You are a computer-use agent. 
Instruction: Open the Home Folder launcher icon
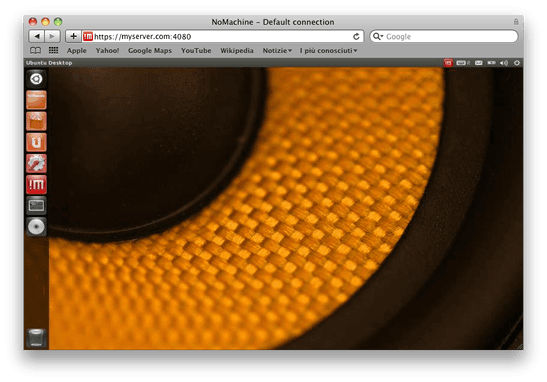tap(36, 100)
